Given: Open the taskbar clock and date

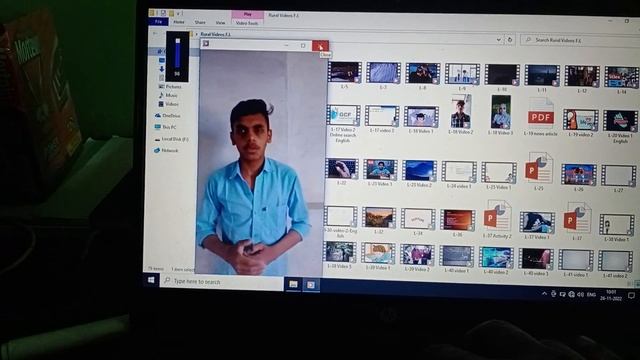Looking at the screenshot, I should (611, 295).
